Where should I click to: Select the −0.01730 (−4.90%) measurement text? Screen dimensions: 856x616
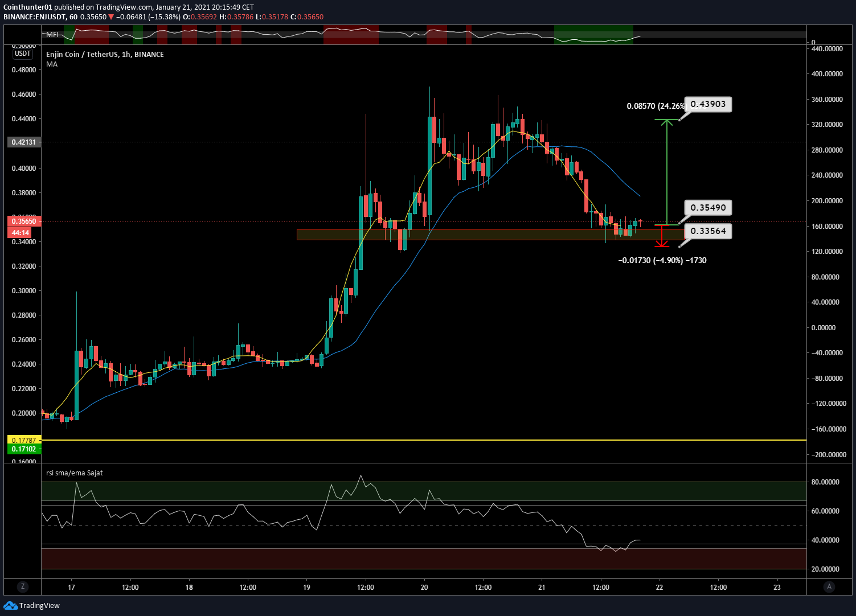[x=662, y=260]
